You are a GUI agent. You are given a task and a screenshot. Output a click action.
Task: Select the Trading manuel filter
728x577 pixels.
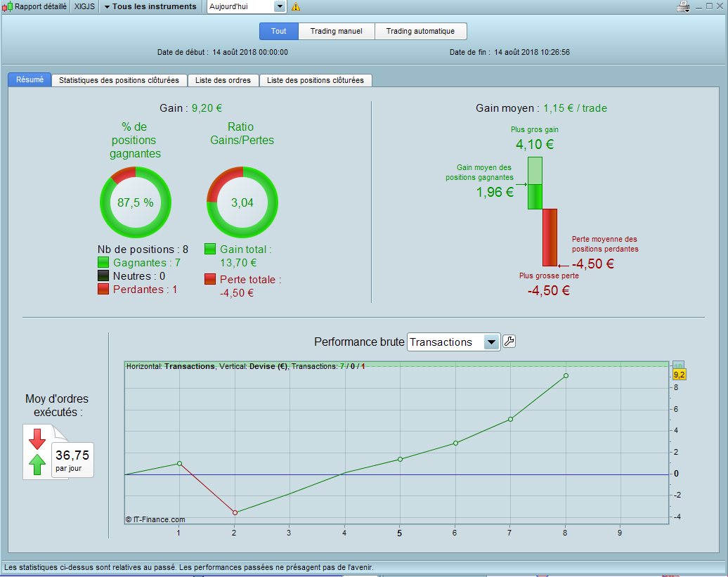[336, 31]
